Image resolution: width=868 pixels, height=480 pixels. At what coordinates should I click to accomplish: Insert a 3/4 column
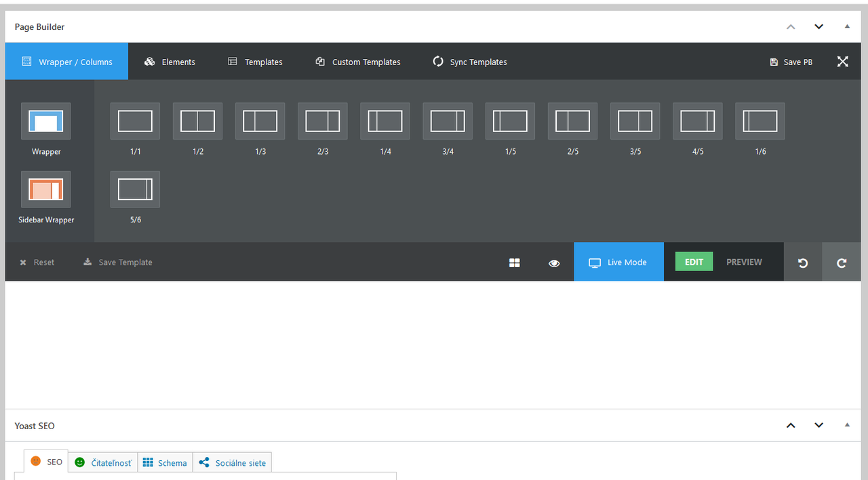pyautogui.click(x=448, y=121)
